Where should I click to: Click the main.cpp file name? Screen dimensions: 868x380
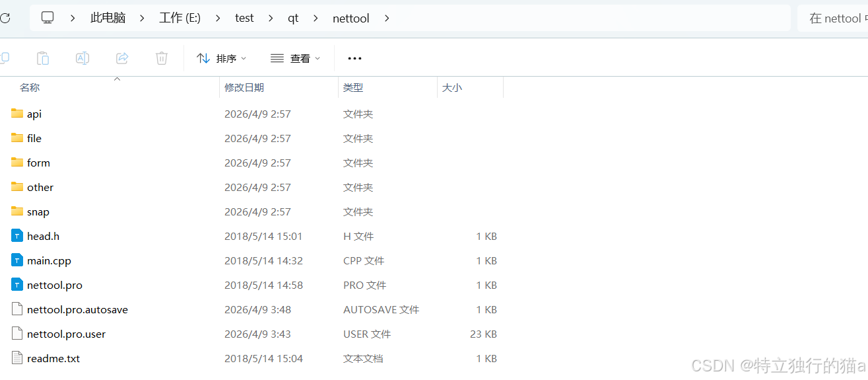tap(49, 261)
